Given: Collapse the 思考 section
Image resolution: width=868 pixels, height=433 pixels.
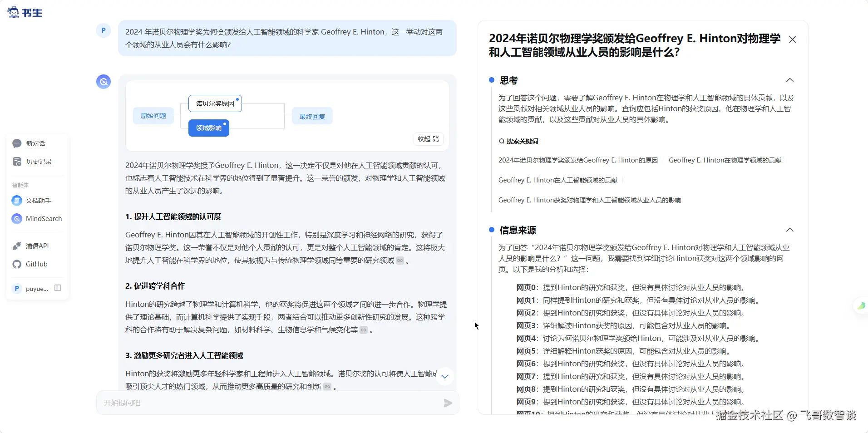Looking at the screenshot, I should 790,80.
